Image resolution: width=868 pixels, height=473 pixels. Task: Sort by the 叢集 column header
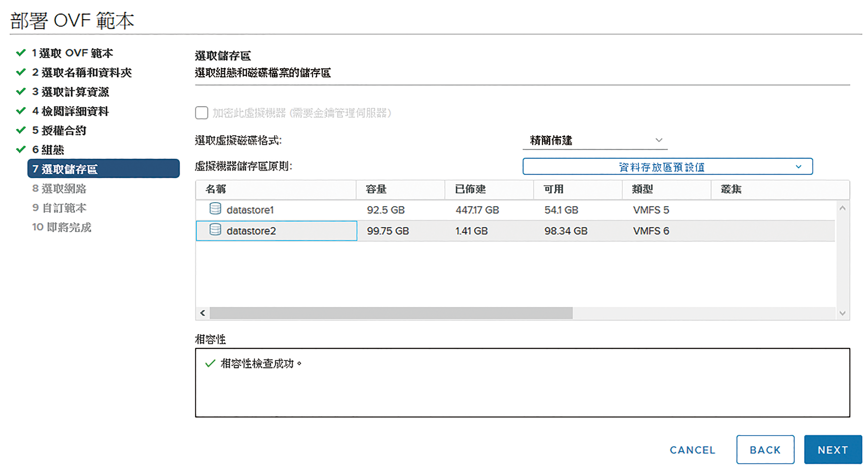pos(780,189)
